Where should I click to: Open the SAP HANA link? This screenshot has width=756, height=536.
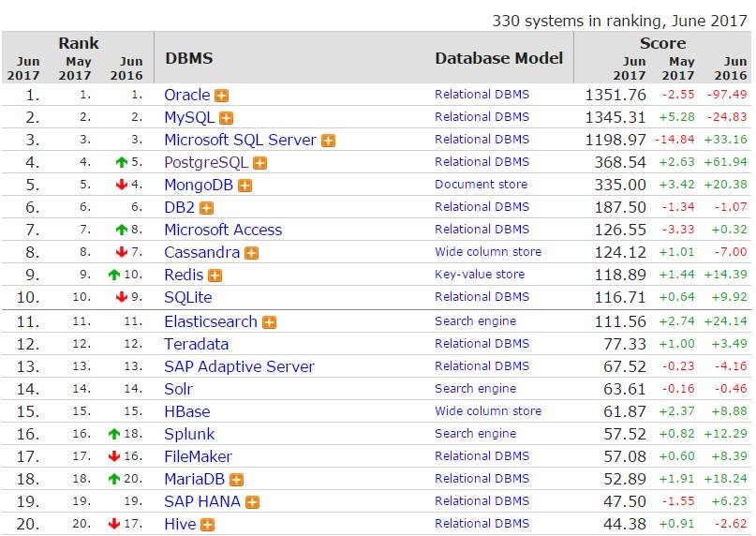[202, 501]
